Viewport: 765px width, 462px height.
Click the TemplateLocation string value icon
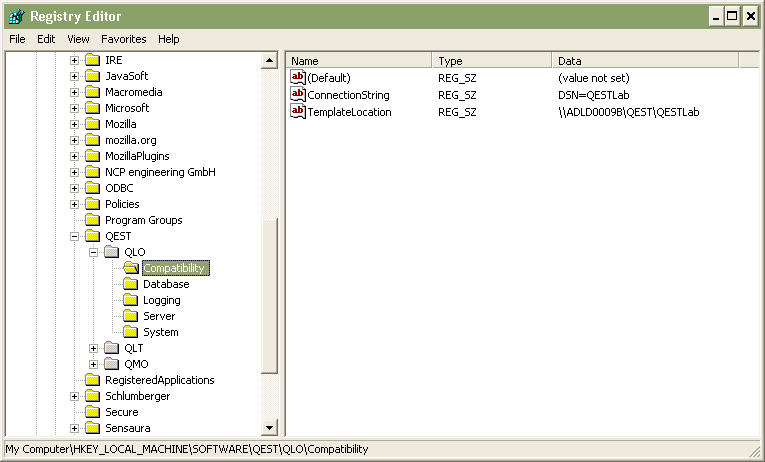[x=297, y=111]
